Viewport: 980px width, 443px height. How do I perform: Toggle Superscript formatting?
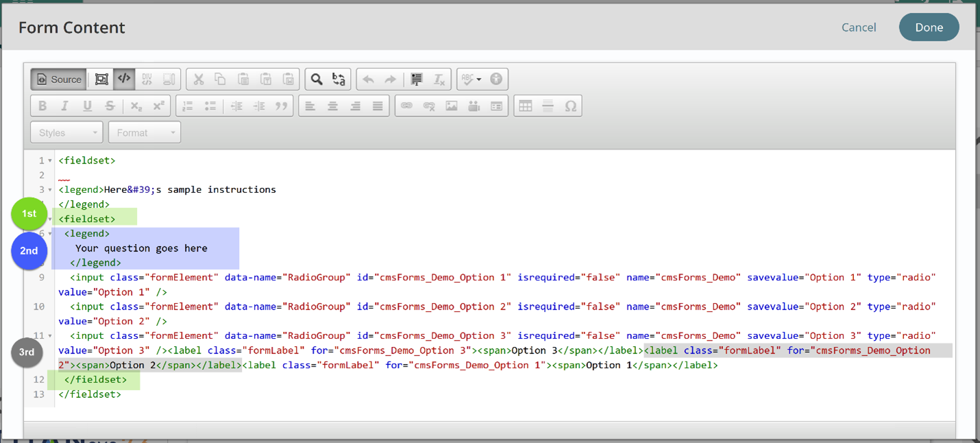(x=158, y=106)
